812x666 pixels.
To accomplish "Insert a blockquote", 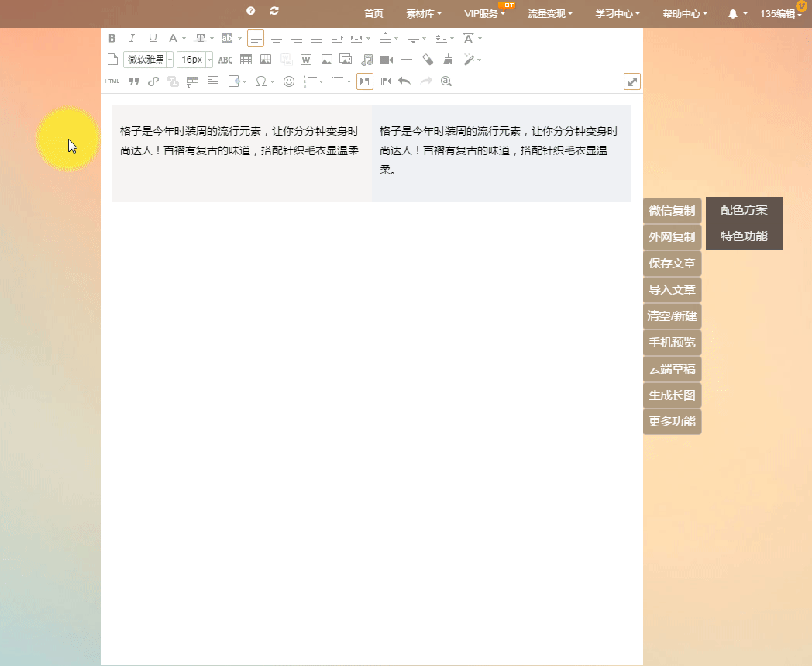I will click(x=133, y=81).
